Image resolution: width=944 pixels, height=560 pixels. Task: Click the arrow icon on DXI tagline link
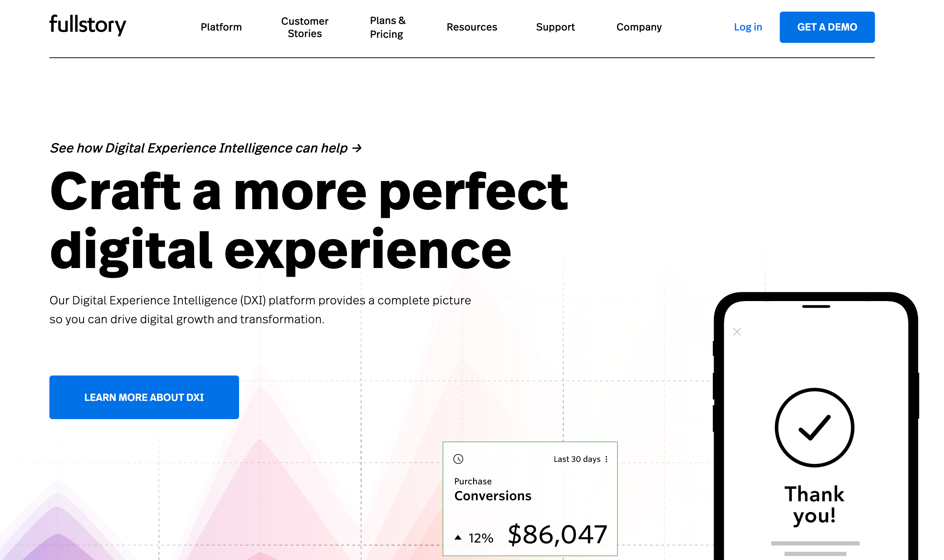point(358,148)
